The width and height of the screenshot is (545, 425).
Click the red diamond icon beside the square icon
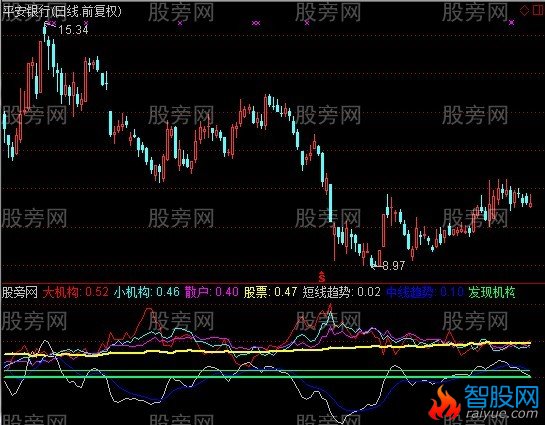pyautogui.click(x=524, y=10)
